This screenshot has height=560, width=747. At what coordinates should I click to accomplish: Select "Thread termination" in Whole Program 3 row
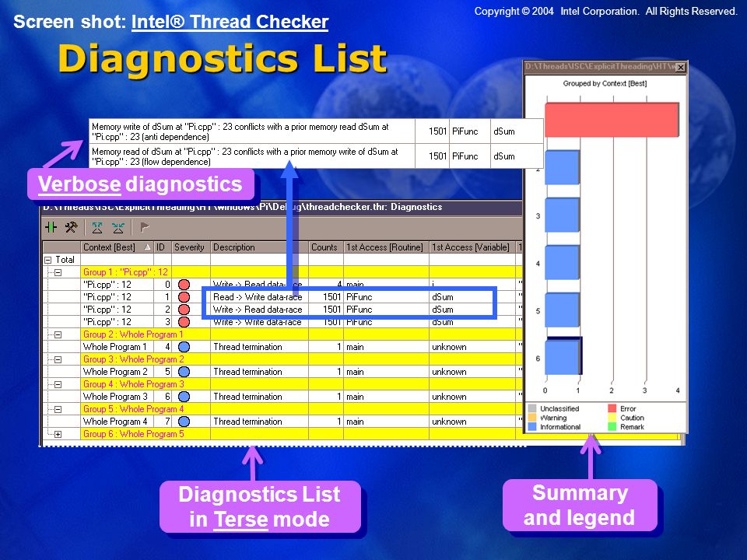247,396
